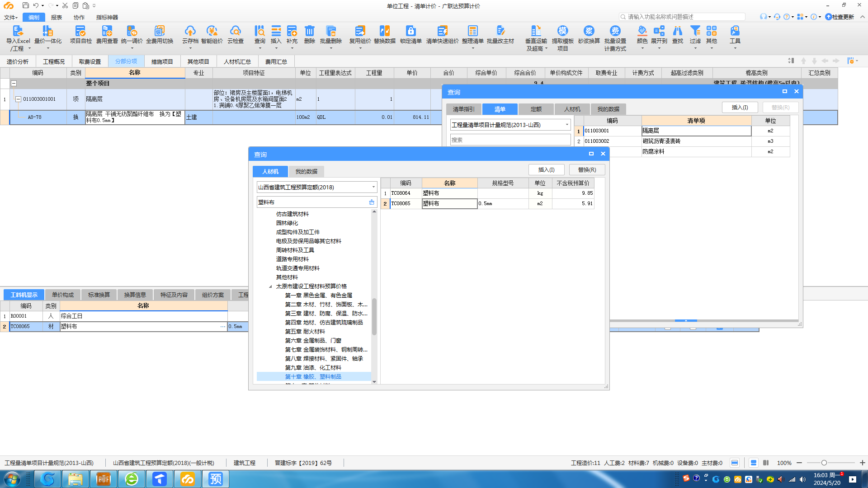
Task: Click 插入(I) in back 查询 dialog
Action: 740,107
